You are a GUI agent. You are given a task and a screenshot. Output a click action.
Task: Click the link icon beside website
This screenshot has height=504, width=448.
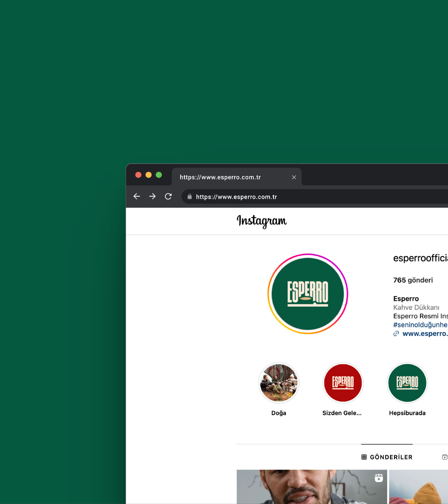pyautogui.click(x=396, y=333)
